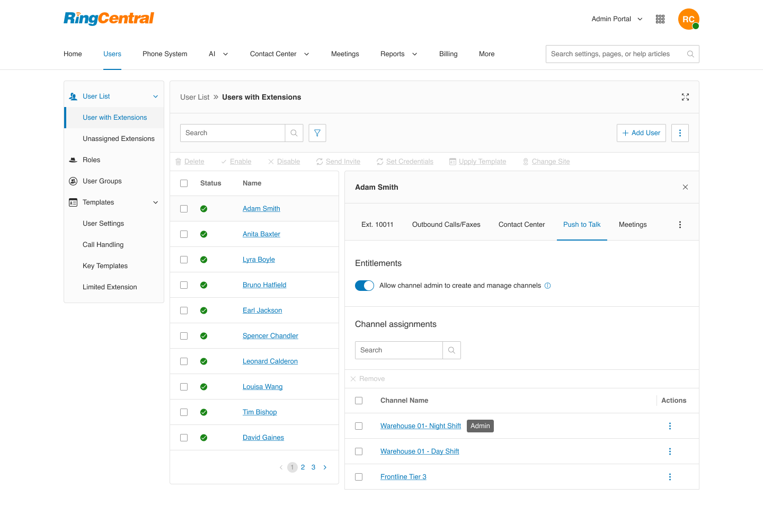Switch to the Push to Talk tab

(x=582, y=224)
